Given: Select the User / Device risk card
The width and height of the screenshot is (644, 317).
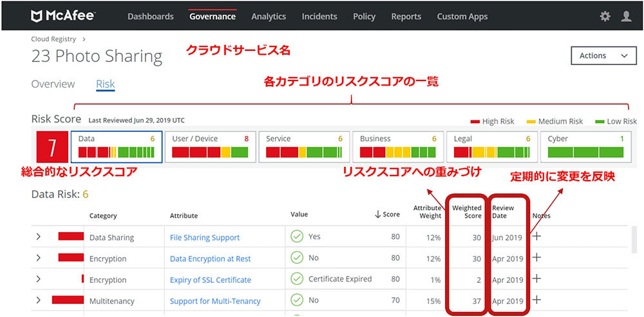Looking at the screenshot, I should click(210, 147).
